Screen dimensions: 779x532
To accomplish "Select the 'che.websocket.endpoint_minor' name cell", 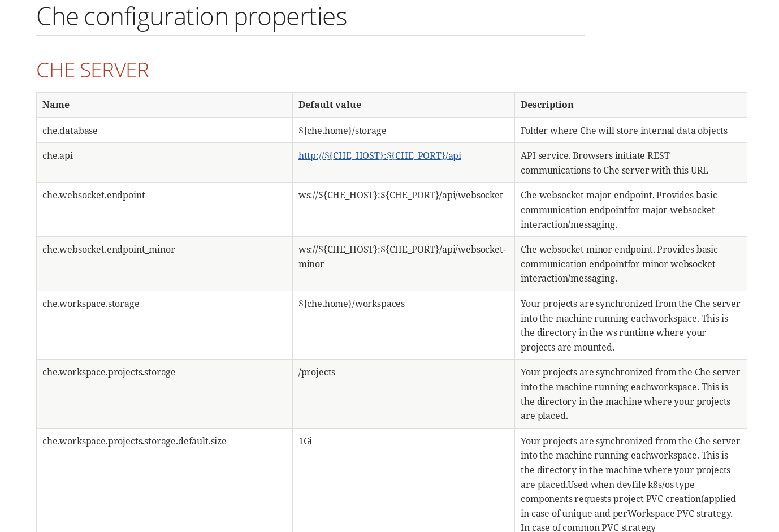I will click(165, 264).
